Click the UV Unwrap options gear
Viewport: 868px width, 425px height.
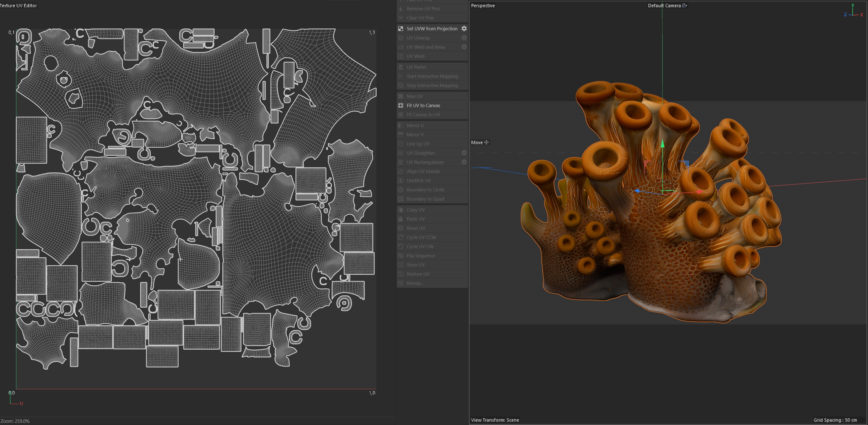click(464, 38)
